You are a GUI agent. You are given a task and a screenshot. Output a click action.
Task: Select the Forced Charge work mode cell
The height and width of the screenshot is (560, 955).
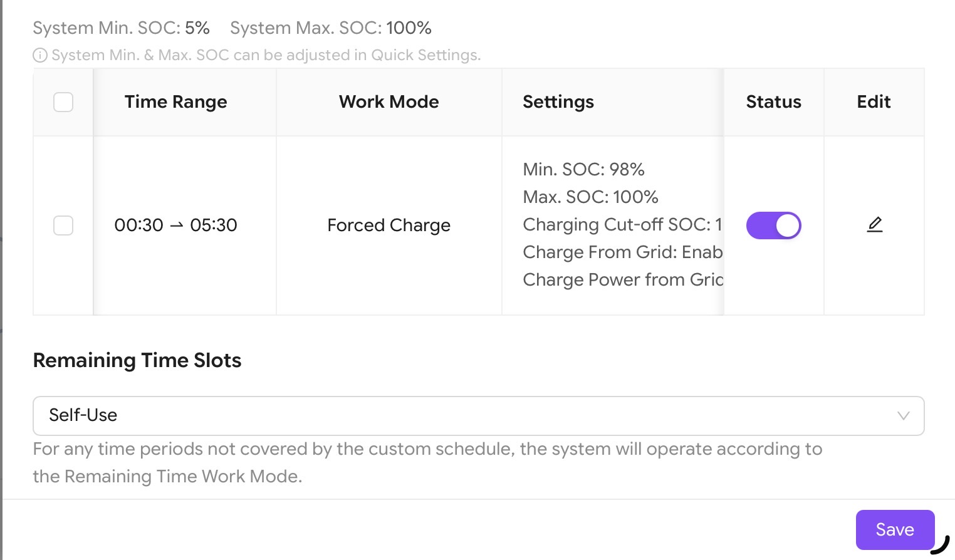[x=389, y=226]
